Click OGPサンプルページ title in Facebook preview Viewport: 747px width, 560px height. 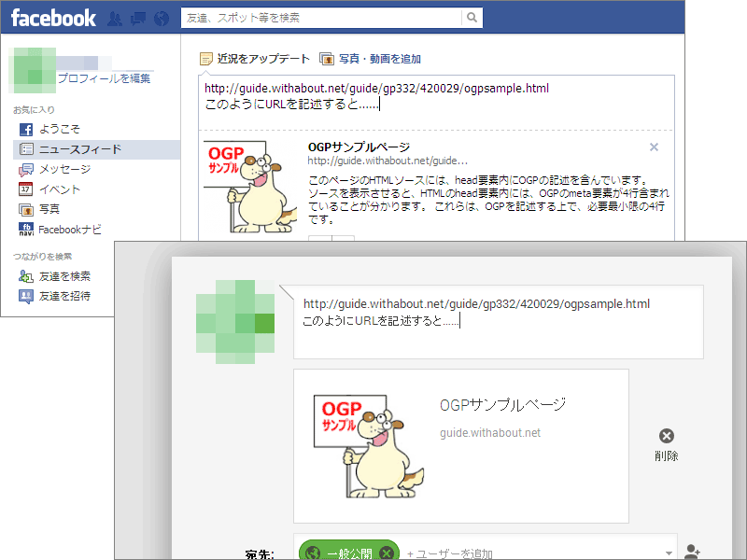[359, 147]
